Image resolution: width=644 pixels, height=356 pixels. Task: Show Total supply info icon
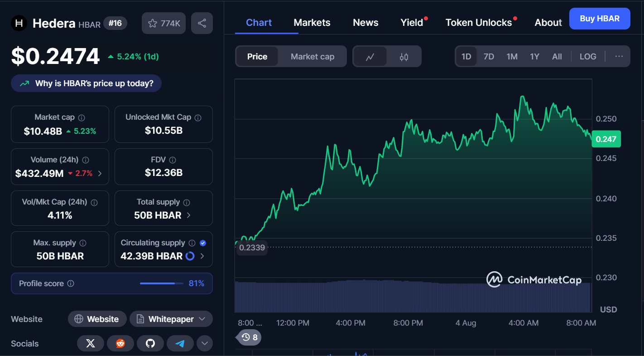pos(187,202)
